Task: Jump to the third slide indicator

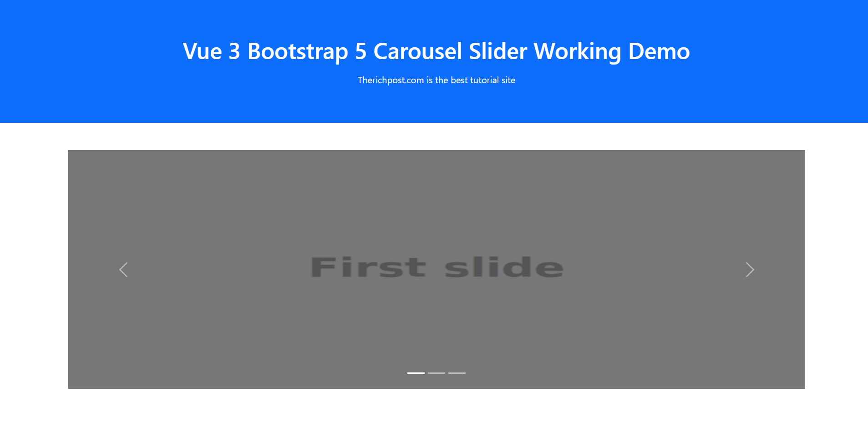Action: coord(457,373)
